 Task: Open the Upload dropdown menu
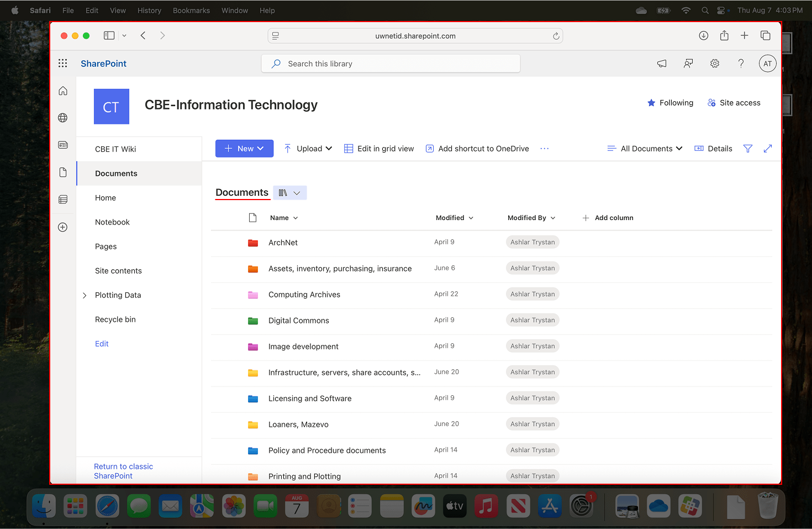[x=308, y=148]
